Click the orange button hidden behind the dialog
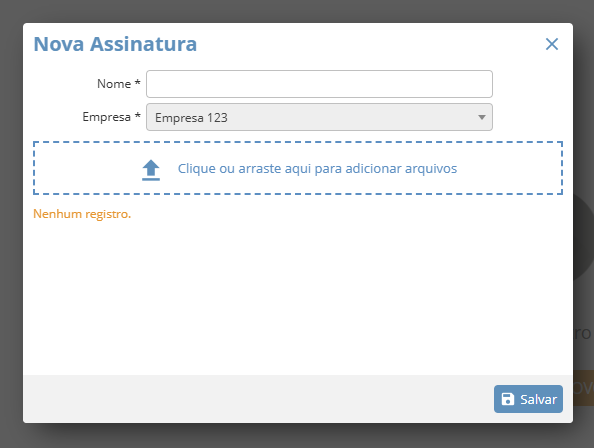Viewport: 594px width, 448px height. 583,388
